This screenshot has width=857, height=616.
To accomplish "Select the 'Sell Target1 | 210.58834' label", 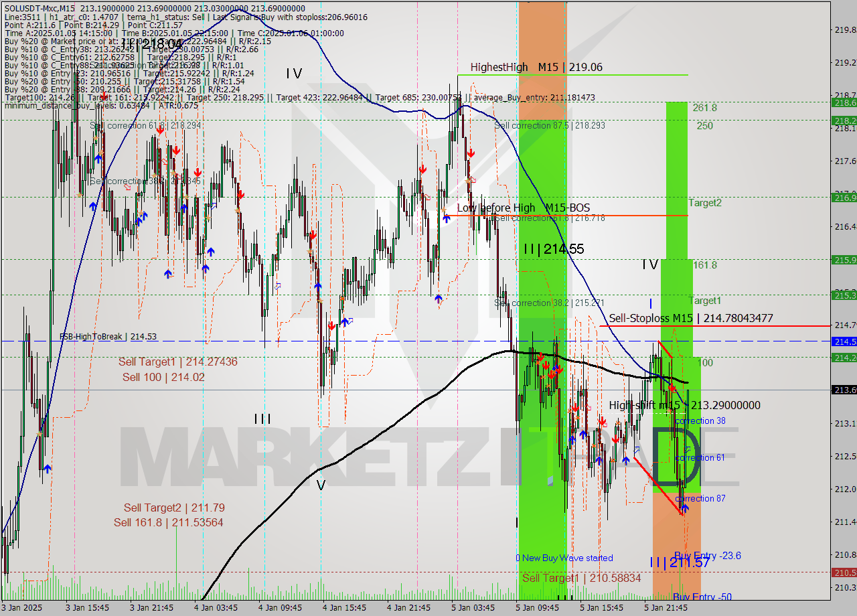I will tap(582, 578).
